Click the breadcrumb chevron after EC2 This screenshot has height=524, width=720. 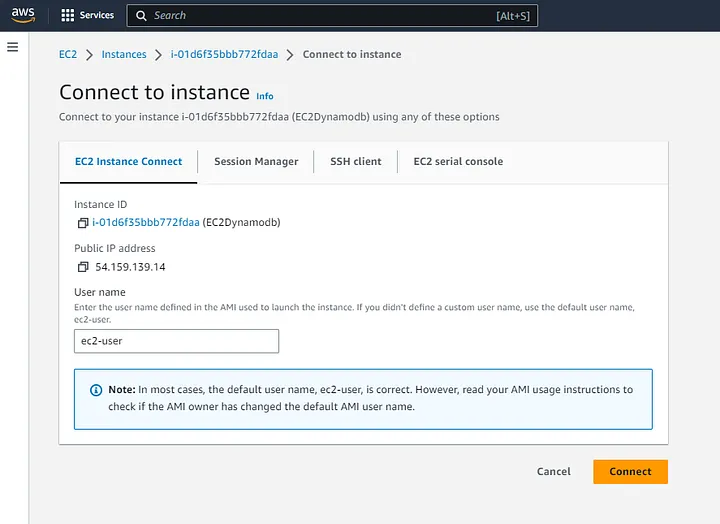[89, 54]
